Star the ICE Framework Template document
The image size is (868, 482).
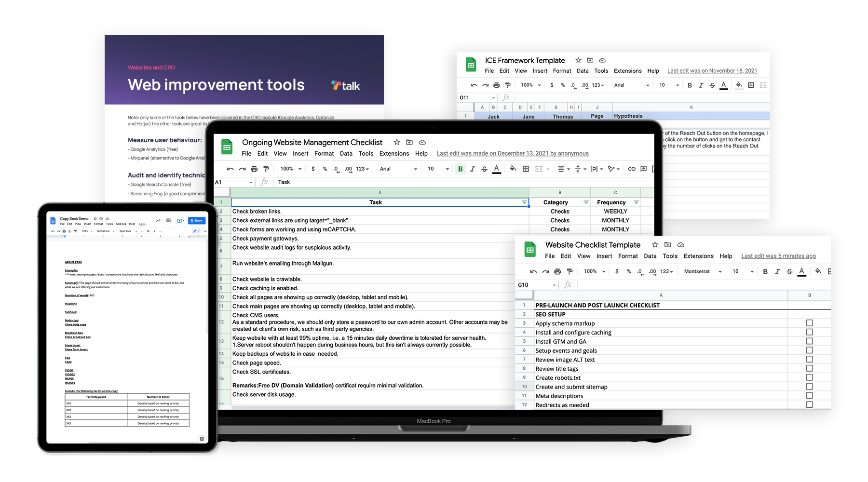tap(578, 60)
